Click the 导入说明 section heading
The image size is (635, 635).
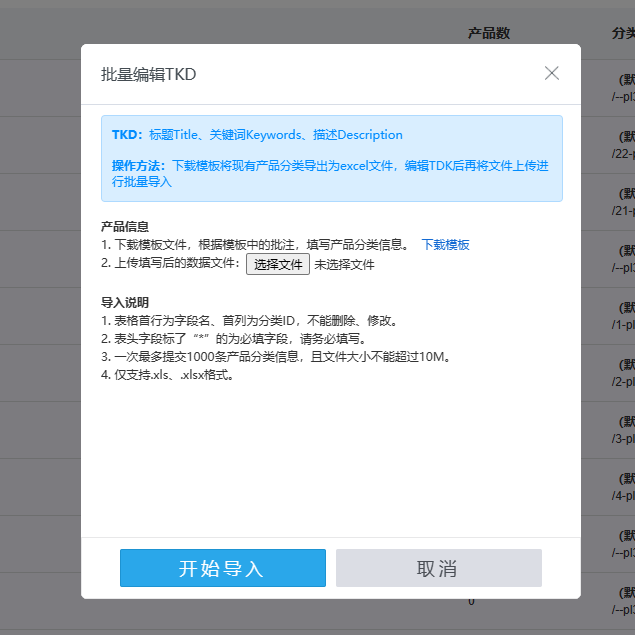(x=125, y=302)
